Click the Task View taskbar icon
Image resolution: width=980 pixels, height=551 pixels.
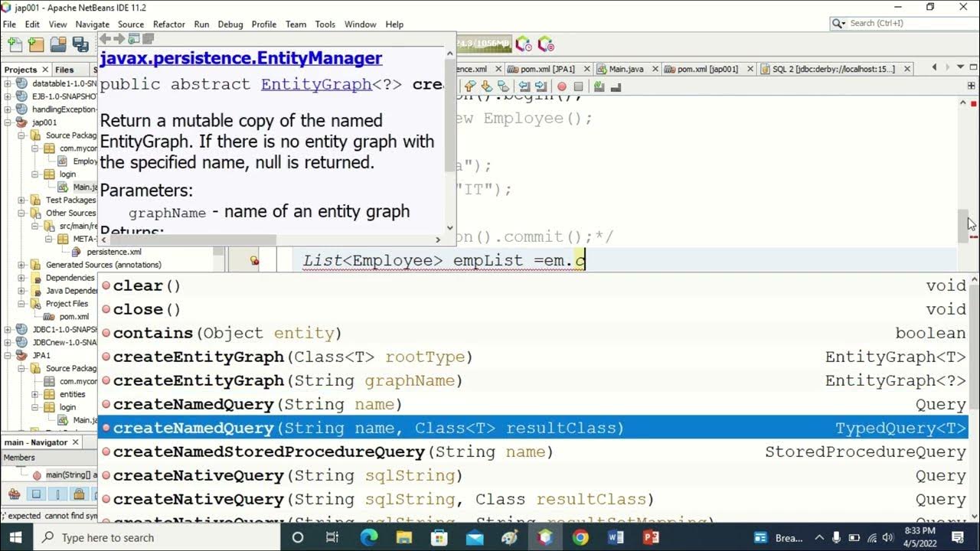(x=332, y=537)
